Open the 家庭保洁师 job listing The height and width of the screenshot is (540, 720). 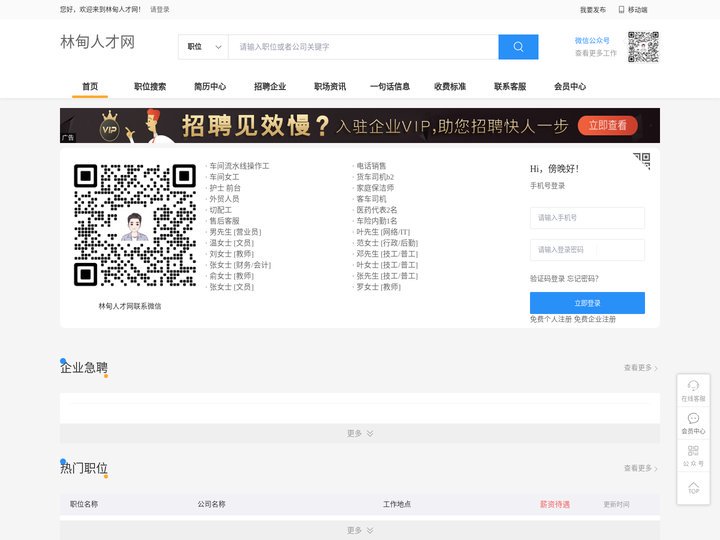click(x=375, y=188)
